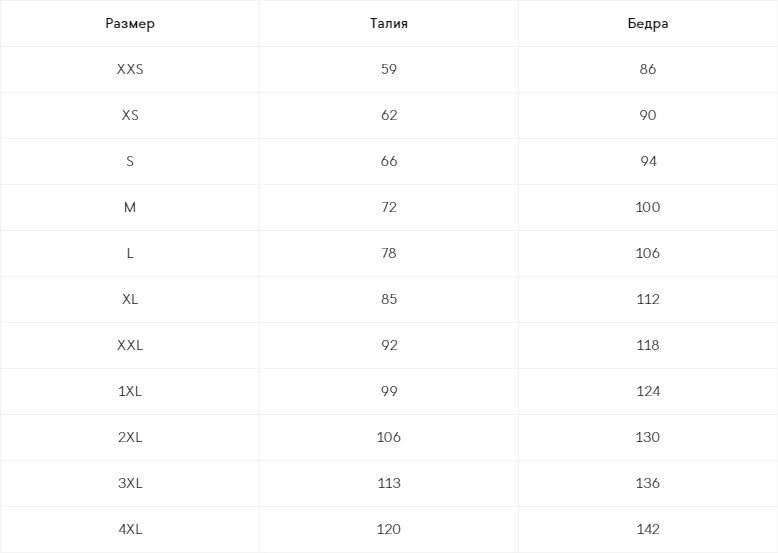Screen dimensions: 778x553
Task: Select the XS size cell
Action: click(130, 115)
